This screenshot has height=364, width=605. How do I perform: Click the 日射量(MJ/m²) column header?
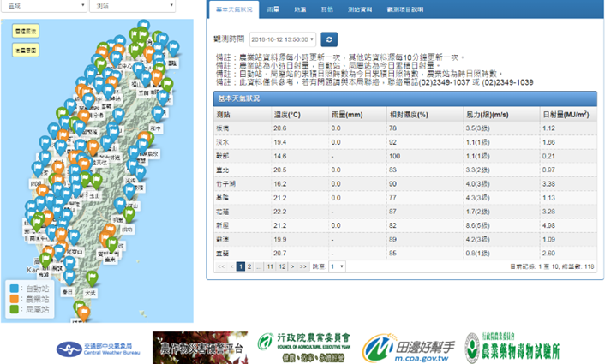(568, 115)
